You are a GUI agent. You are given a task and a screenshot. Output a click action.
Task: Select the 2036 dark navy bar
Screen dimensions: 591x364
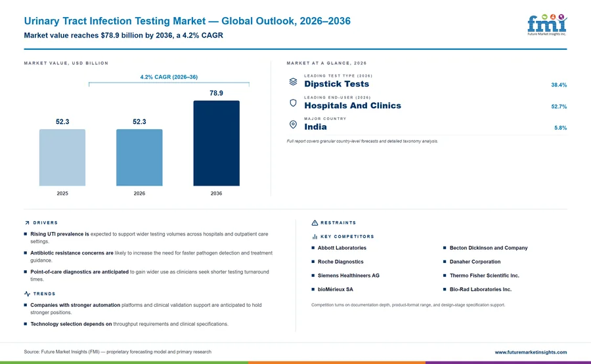tap(216, 143)
